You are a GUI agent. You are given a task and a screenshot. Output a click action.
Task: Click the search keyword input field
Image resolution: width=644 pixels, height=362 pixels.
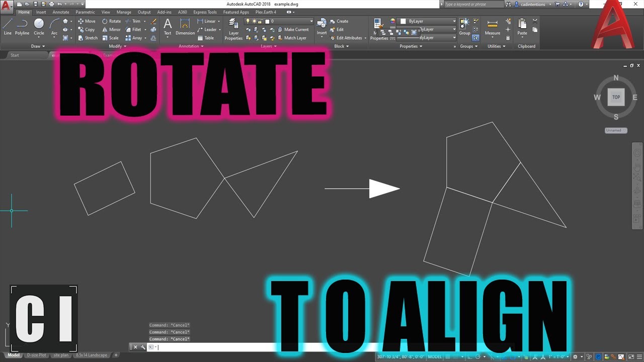473,4
